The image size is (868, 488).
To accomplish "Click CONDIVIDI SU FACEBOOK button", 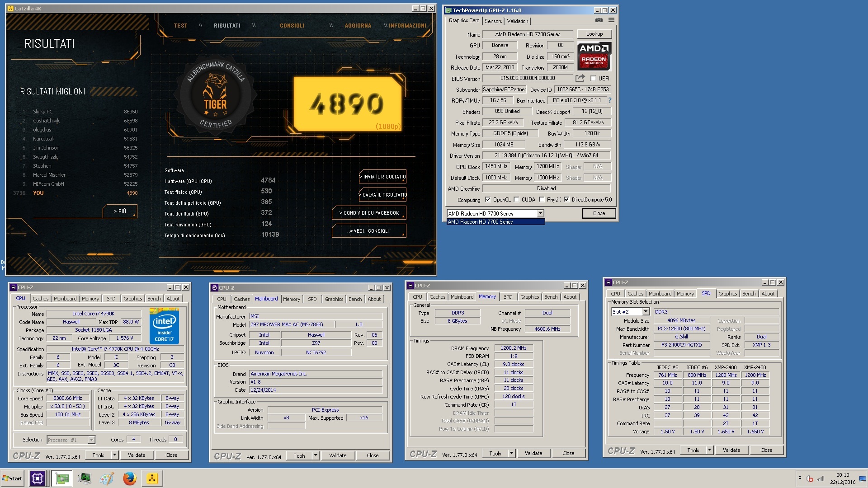I will [369, 213].
